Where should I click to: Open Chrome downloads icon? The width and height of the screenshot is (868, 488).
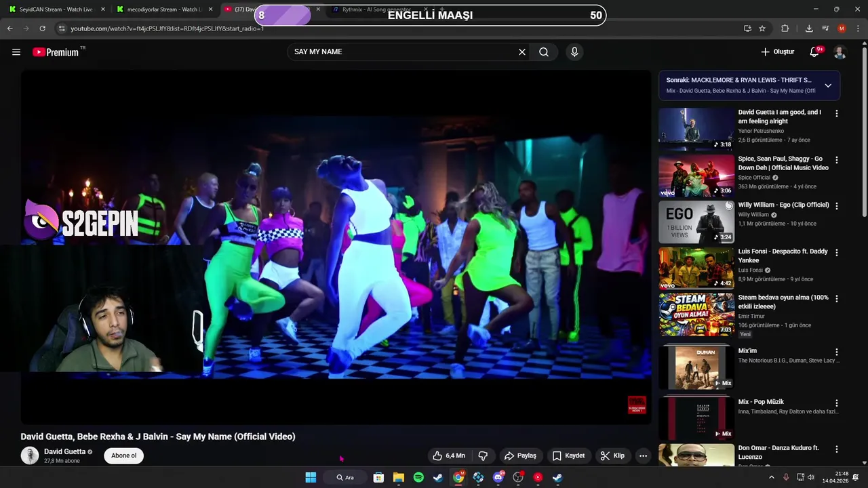click(x=809, y=28)
